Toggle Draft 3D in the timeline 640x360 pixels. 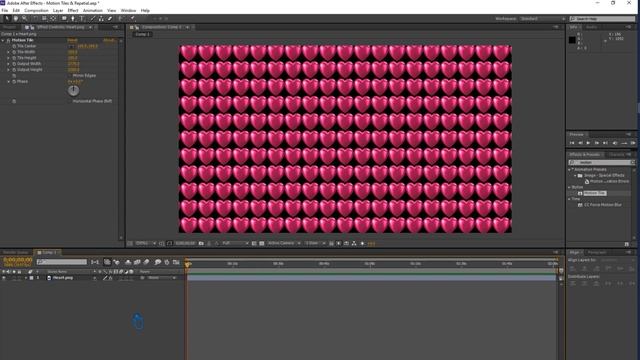[117, 262]
